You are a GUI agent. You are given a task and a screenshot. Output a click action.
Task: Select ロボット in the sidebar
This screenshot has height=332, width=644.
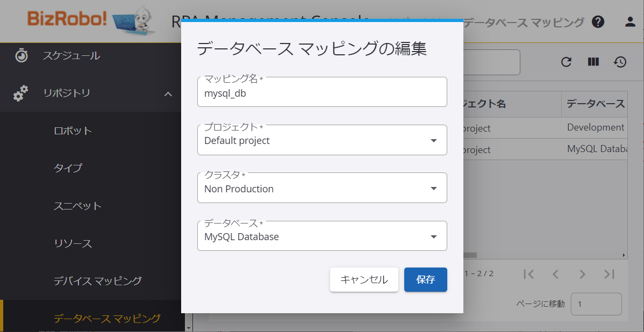pos(73,131)
